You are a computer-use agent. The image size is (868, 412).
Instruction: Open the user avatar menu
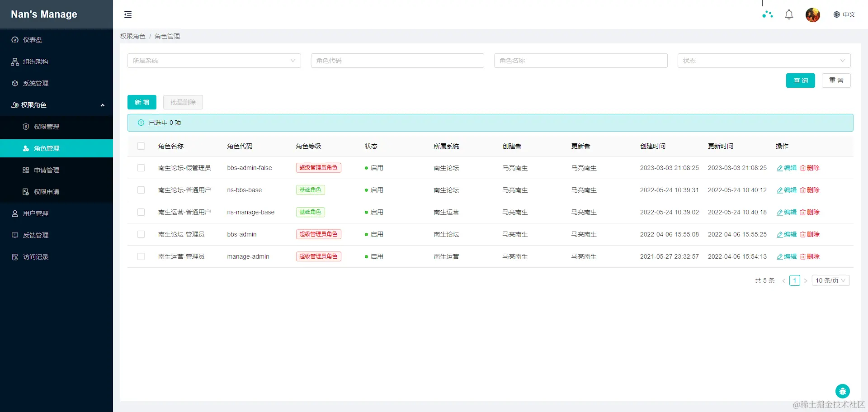pyautogui.click(x=812, y=14)
